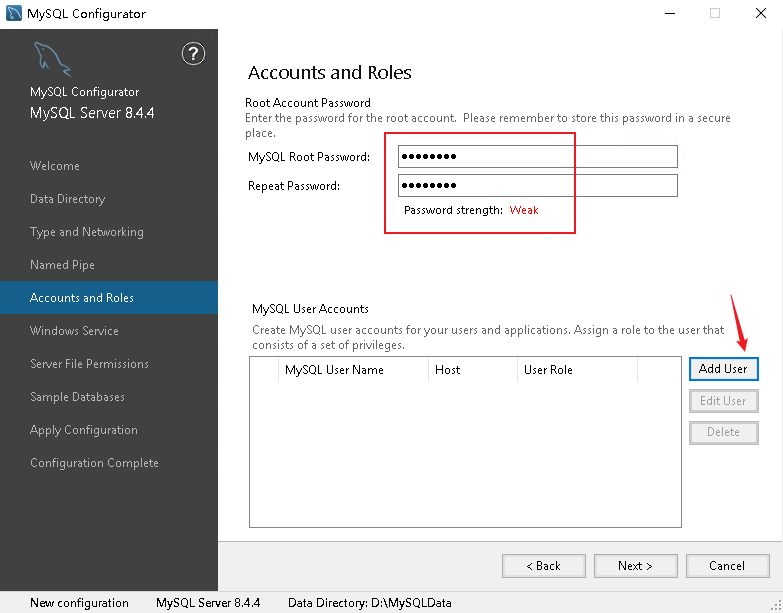Click the MySQL dolphin logo
Screen dimensions: 783x613
click(x=52, y=59)
